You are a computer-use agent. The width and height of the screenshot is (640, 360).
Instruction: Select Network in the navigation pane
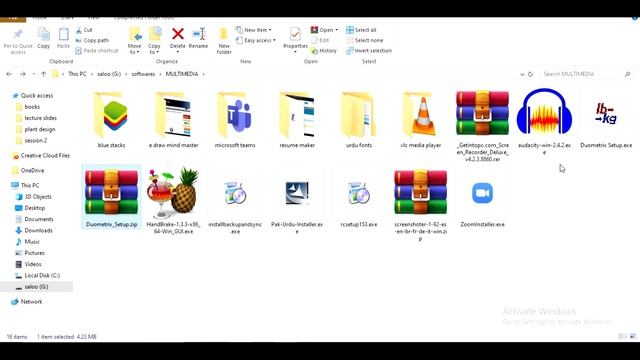point(27,302)
